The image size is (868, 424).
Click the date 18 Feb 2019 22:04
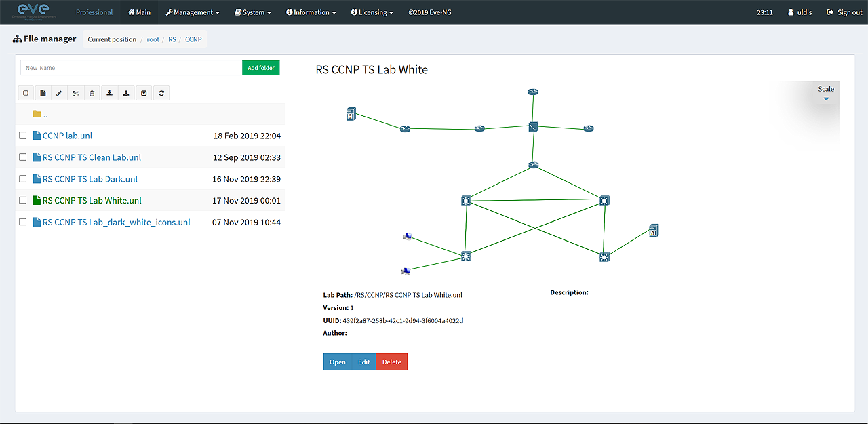(247, 136)
